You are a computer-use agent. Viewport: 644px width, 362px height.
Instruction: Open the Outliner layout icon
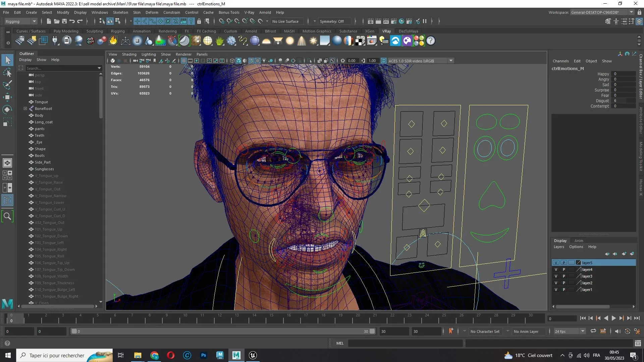[7, 200]
